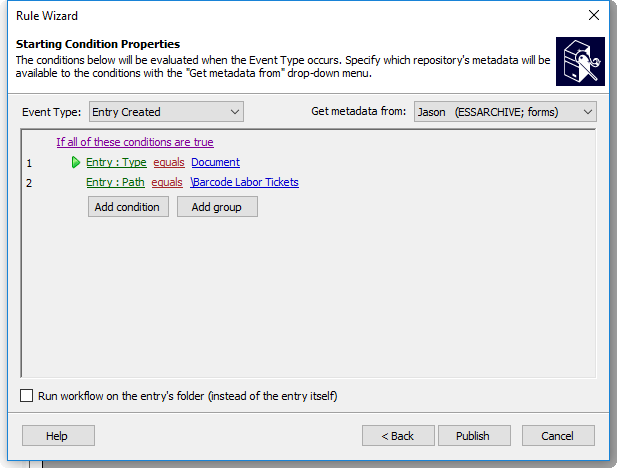The width and height of the screenshot is (617, 468).
Task: Click the 'Document' value link
Action: (216, 162)
